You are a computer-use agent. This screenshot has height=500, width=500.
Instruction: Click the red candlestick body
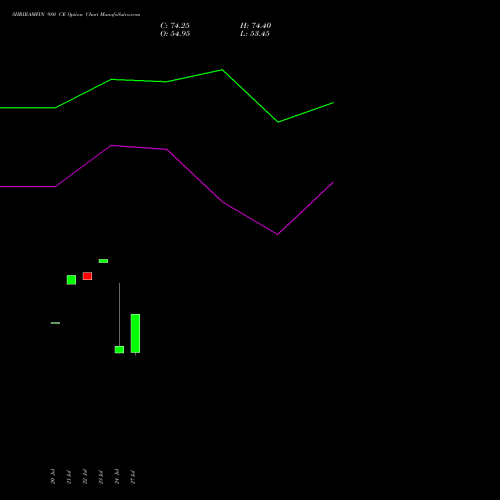tap(87, 276)
